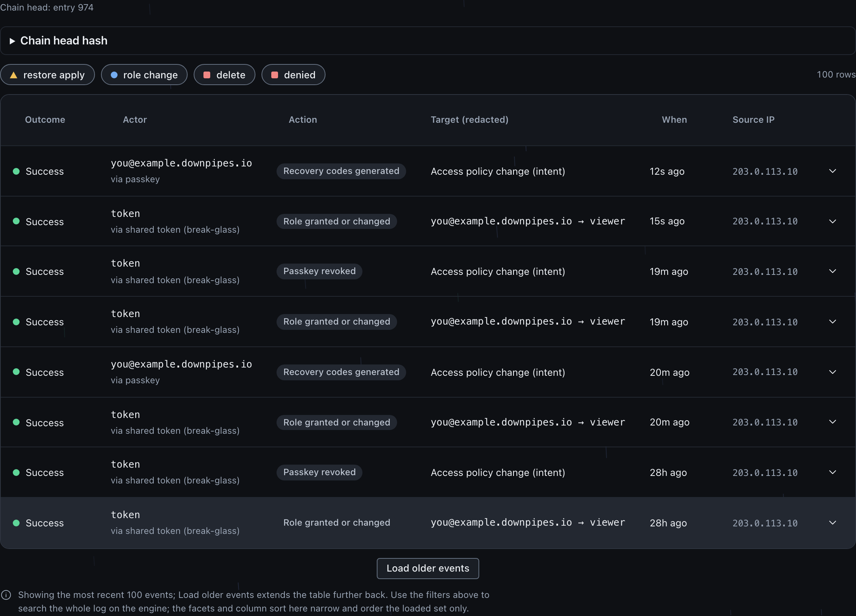Toggle the delete filter chip
Screen dimensions: 856x616
click(225, 75)
